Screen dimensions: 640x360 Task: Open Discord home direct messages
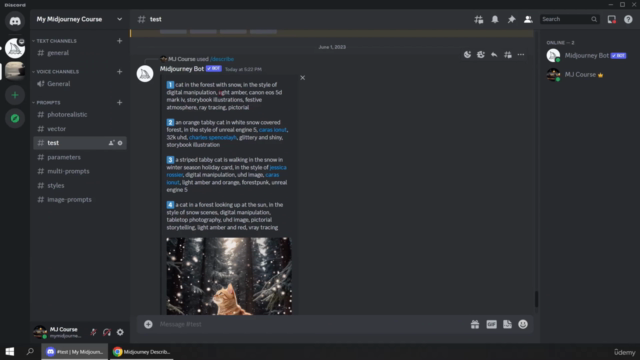pyautogui.click(x=15, y=21)
